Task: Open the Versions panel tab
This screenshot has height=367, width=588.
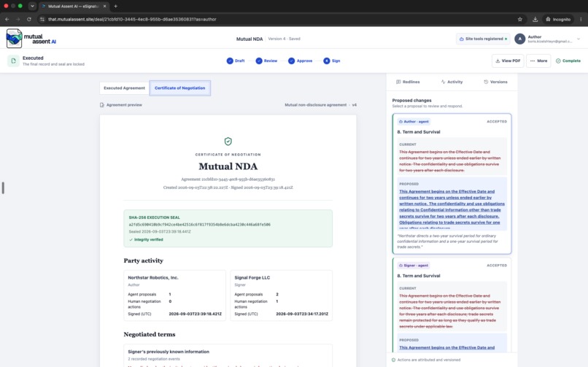Action: [496, 82]
